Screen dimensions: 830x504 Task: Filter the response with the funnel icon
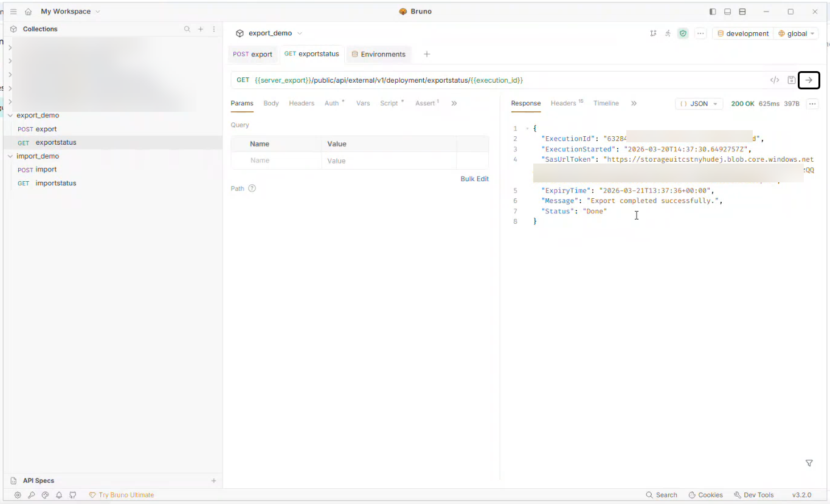[809, 463]
